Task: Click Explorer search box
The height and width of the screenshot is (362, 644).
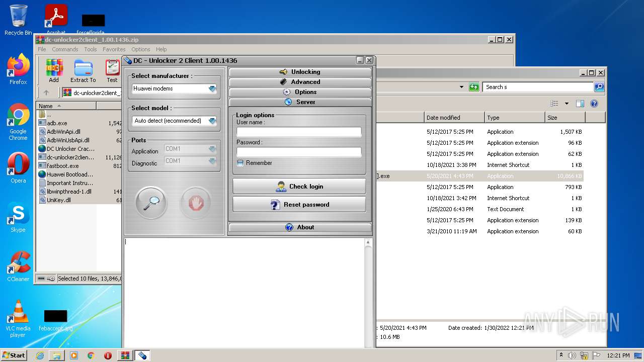Action: (x=538, y=87)
